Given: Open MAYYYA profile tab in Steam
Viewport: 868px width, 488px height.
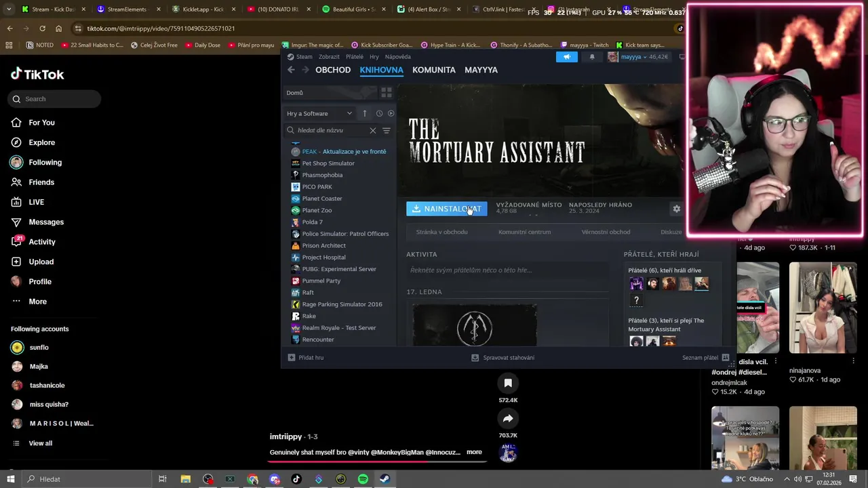Looking at the screenshot, I should pyautogui.click(x=481, y=70).
